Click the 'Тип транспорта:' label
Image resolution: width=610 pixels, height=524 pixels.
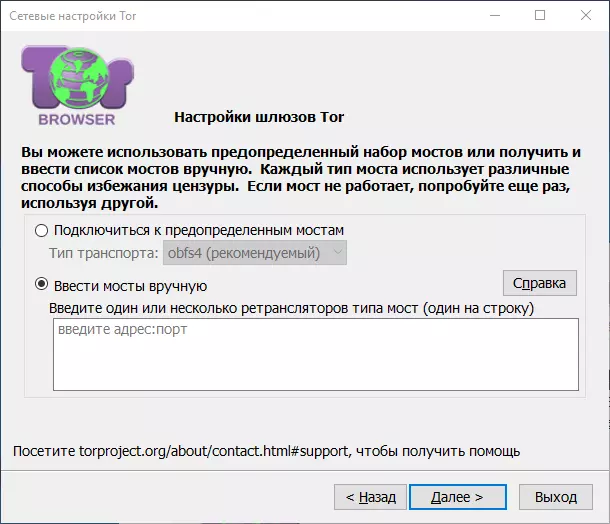tap(104, 253)
